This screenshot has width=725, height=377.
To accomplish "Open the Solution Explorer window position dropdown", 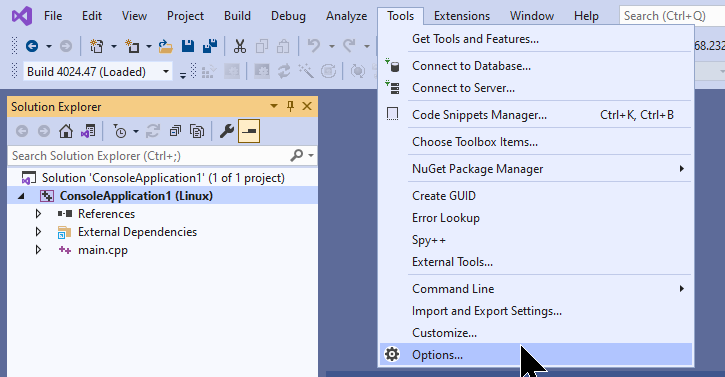I will pyautogui.click(x=274, y=106).
